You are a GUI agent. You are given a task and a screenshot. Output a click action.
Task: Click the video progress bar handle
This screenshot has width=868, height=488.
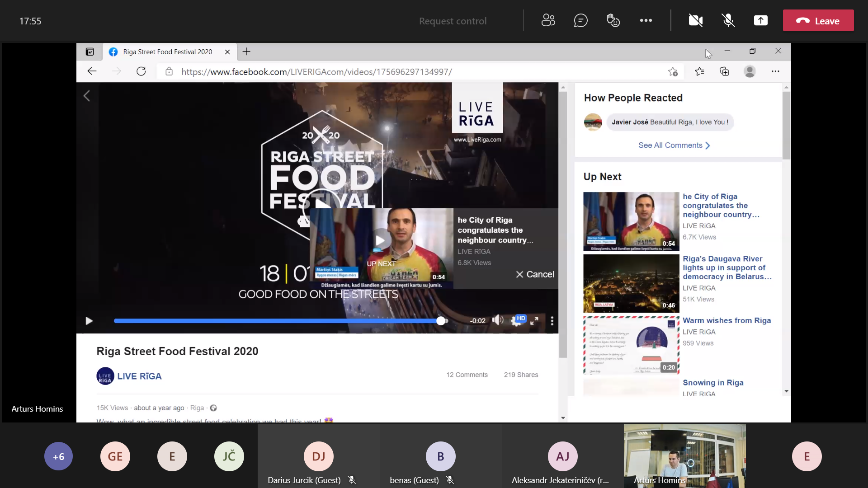[x=441, y=321]
